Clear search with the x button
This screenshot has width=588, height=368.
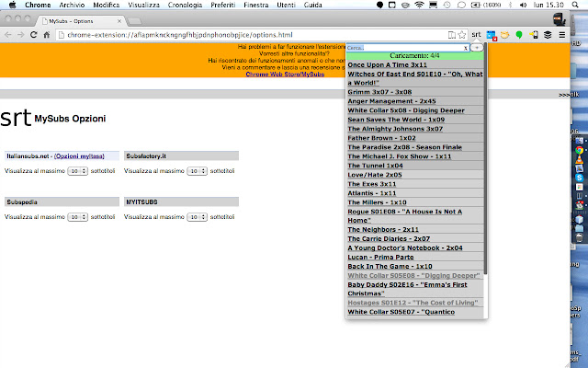pyautogui.click(x=466, y=47)
